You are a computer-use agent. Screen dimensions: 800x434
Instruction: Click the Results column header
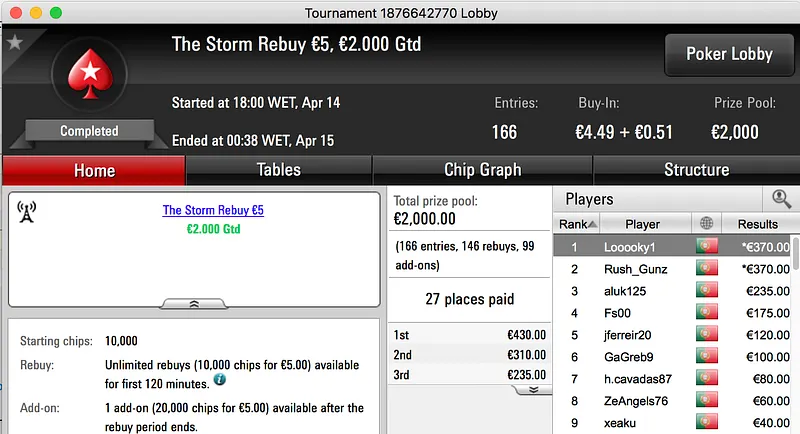click(x=757, y=224)
